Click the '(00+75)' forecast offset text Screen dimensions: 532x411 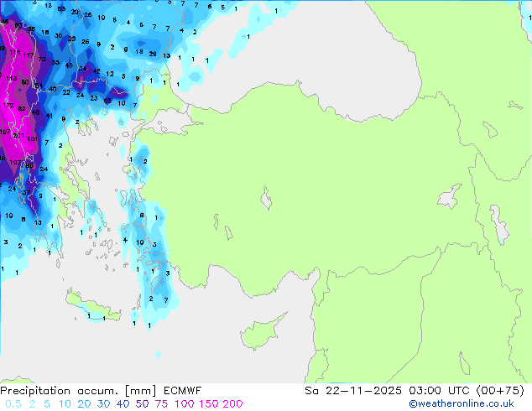pos(500,391)
